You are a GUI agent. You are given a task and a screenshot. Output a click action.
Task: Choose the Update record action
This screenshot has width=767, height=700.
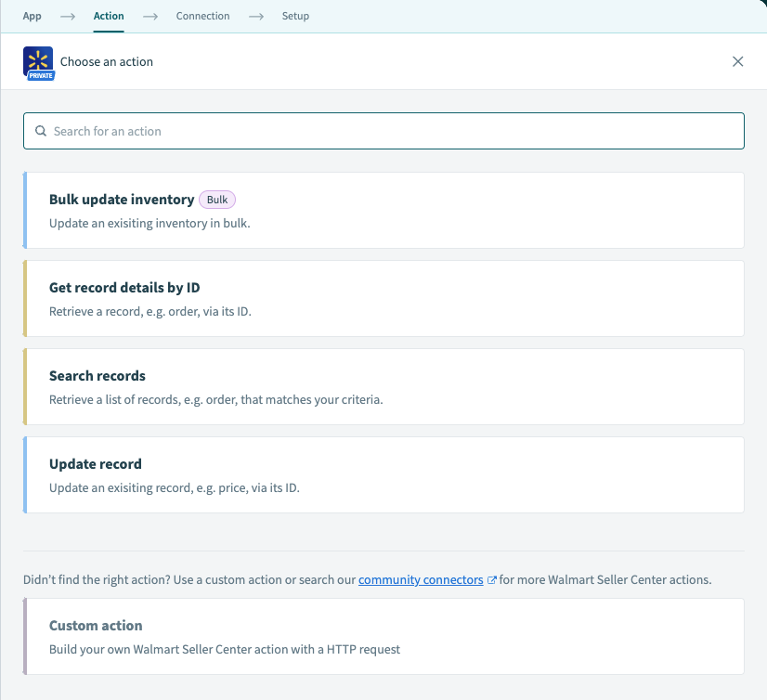tap(383, 474)
